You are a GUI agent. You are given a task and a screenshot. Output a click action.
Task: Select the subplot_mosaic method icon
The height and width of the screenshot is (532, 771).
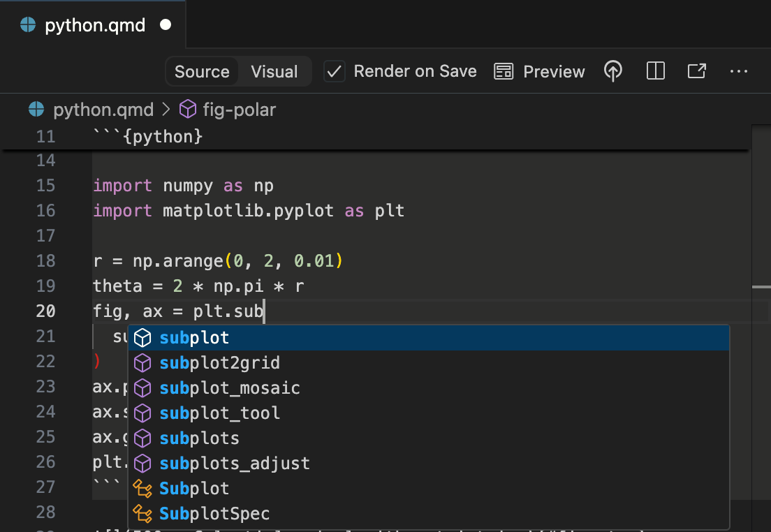pyautogui.click(x=143, y=387)
